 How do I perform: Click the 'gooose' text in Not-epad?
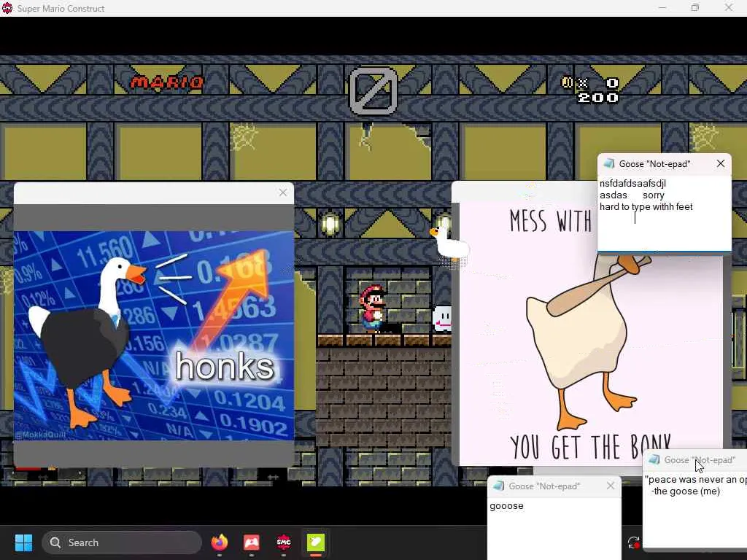pos(506,506)
